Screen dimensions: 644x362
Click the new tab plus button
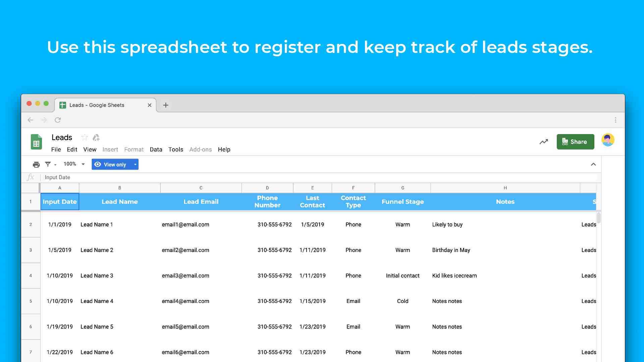(165, 105)
